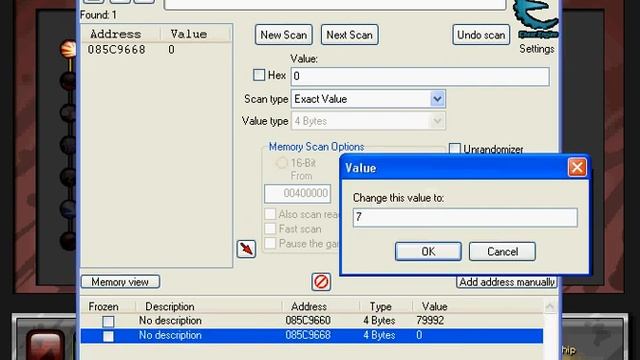Viewport: 640px width, 360px height.
Task: Click address 085C9660 in the table
Action: coord(308,320)
